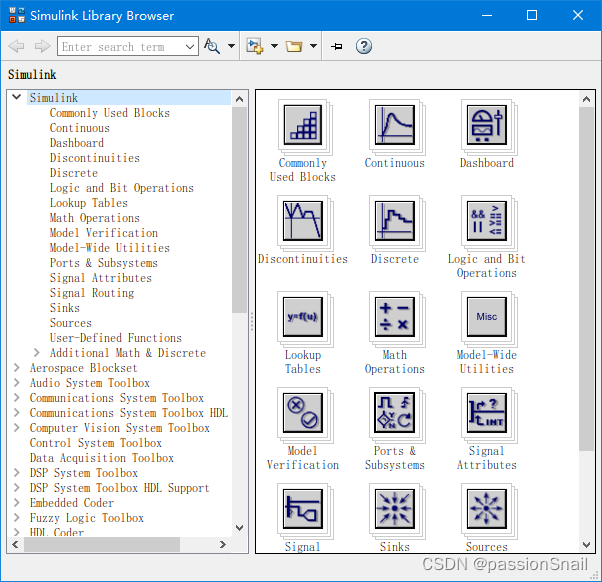Viewport: 602px width, 582px height.
Task: Open the Sources library icon
Action: point(487,509)
